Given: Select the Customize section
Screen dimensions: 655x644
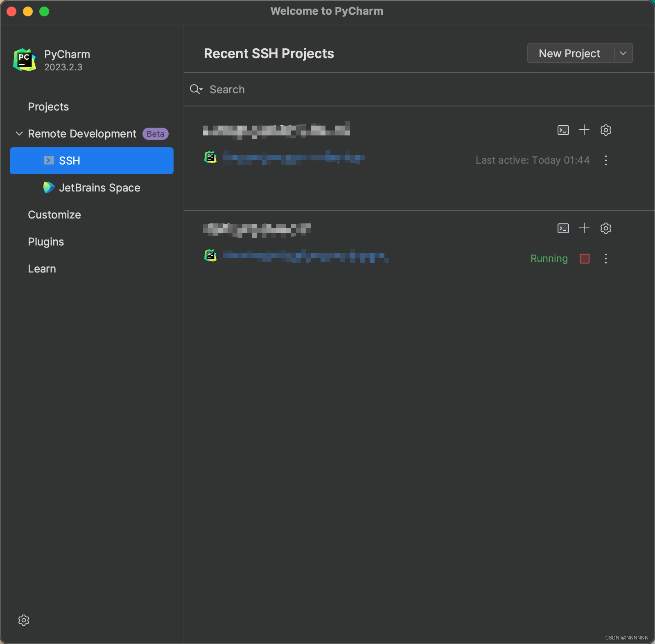Looking at the screenshot, I should pos(54,214).
